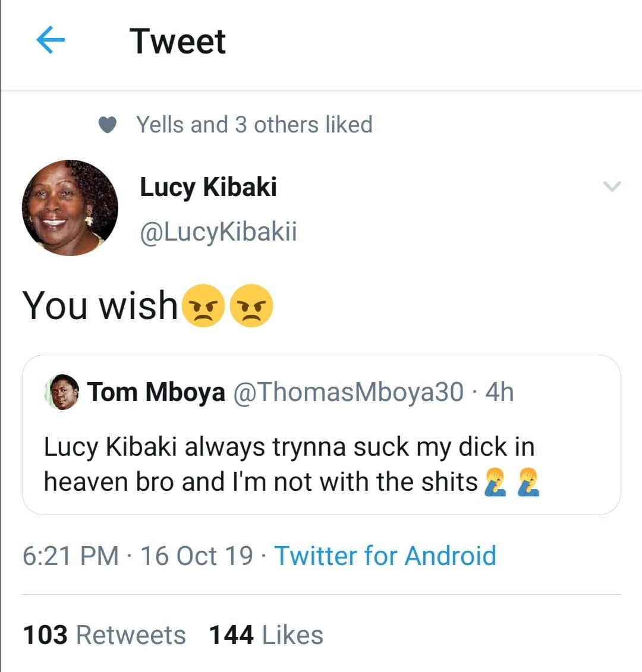Open the @ThomasMboya30 handle
Viewport: 642px width, 672px height.
pos(348,392)
